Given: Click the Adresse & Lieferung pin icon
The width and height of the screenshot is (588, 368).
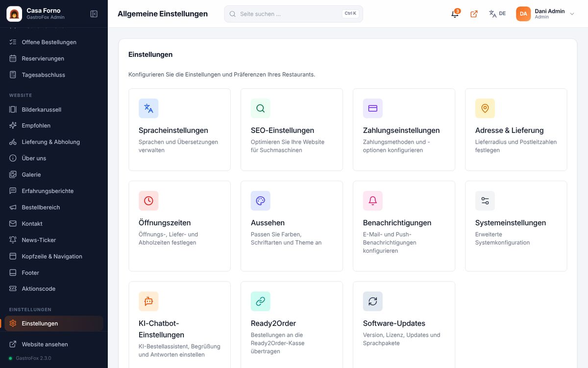Looking at the screenshot, I should [485, 108].
